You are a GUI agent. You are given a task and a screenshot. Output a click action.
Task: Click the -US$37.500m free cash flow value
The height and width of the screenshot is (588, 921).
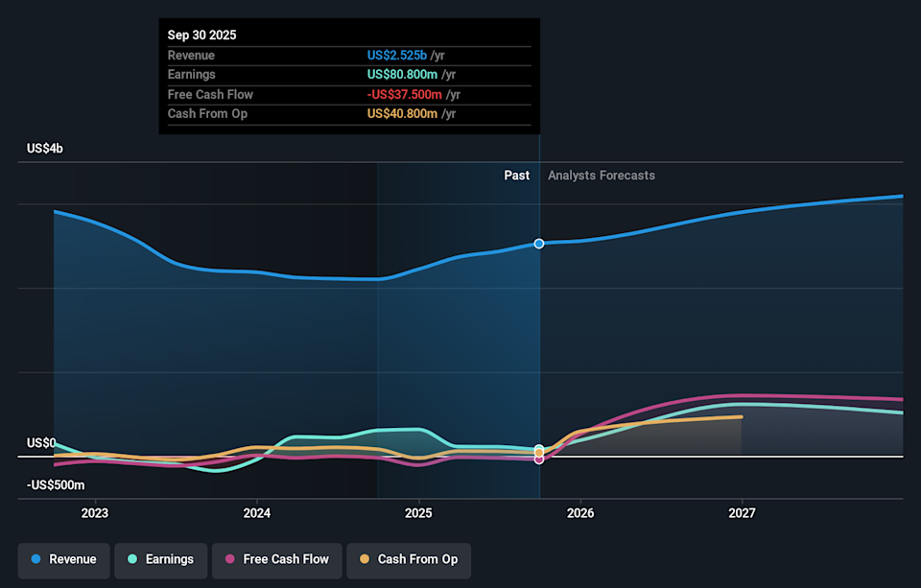coord(404,95)
